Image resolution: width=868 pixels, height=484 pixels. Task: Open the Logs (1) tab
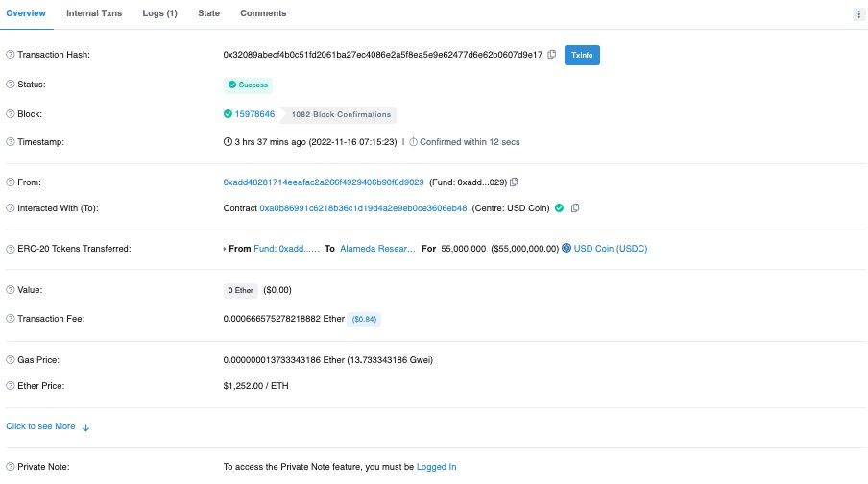[x=159, y=13]
